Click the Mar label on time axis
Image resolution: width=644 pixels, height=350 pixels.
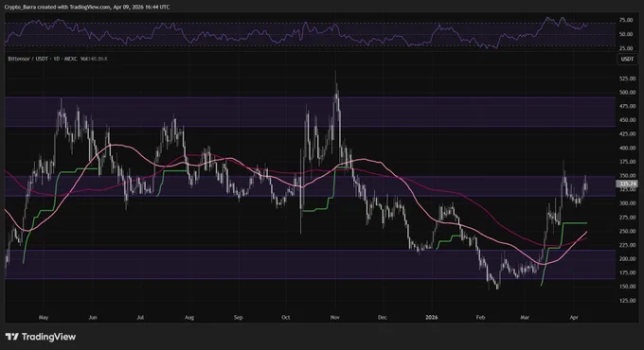[x=525, y=318]
